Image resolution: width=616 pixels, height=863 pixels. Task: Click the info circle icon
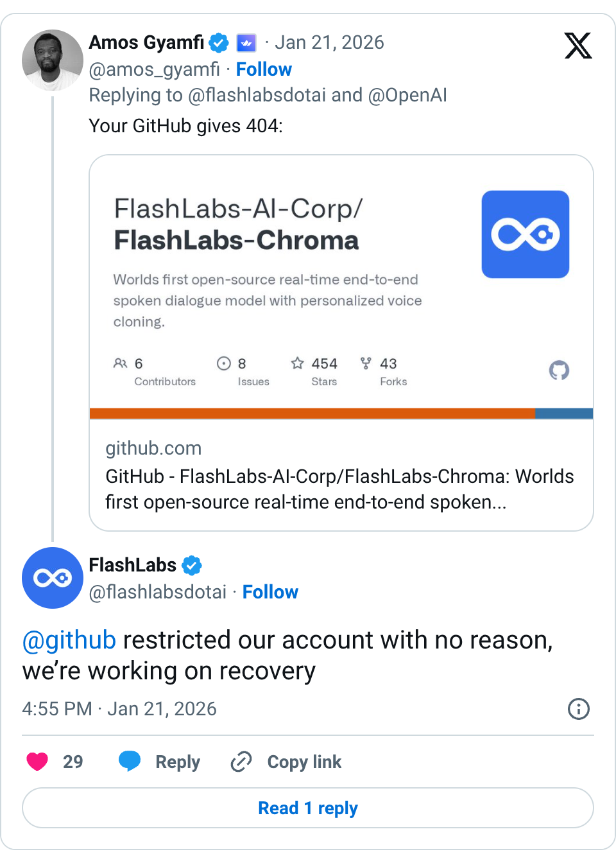click(x=578, y=709)
